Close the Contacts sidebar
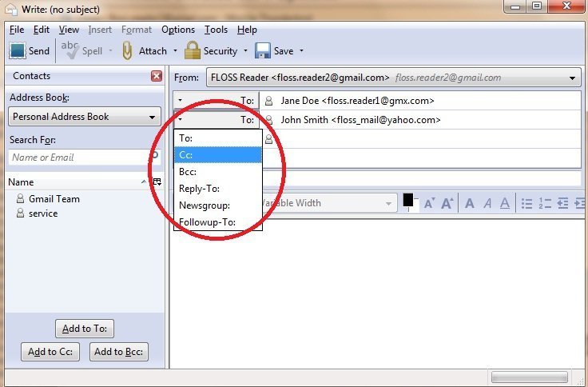 click(x=157, y=76)
